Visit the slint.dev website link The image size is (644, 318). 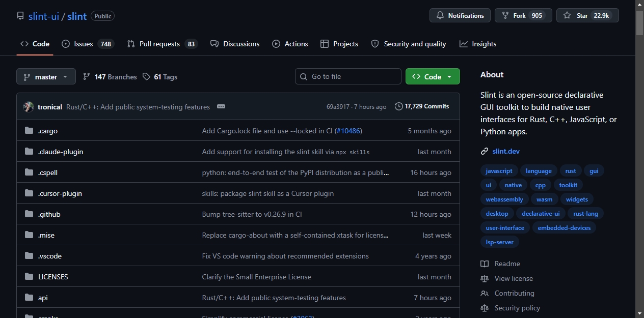pyautogui.click(x=506, y=151)
